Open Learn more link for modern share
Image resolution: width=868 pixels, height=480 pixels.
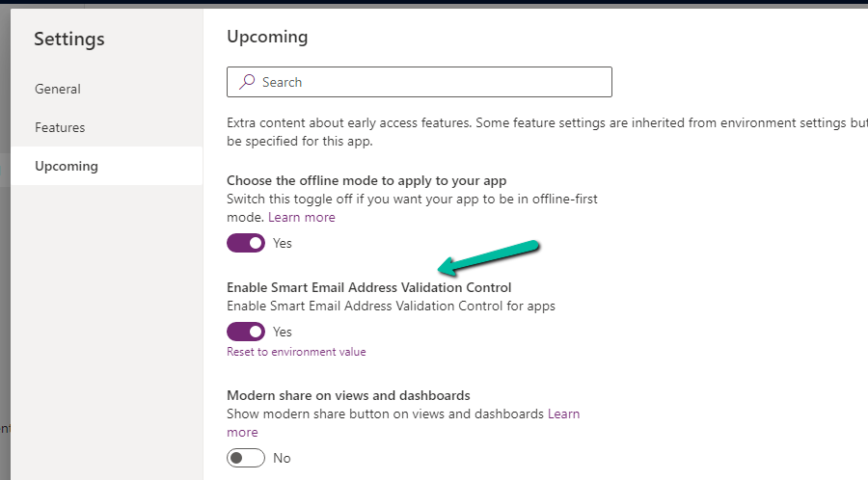click(563, 414)
